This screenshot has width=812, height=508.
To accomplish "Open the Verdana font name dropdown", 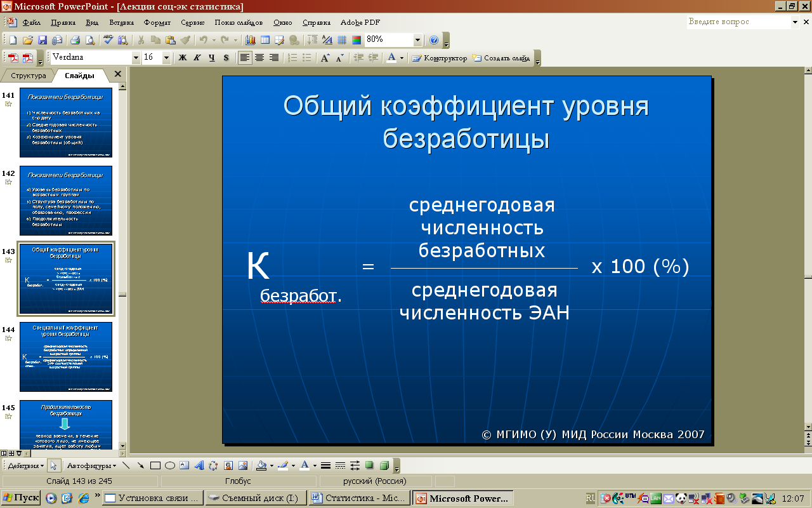I will click(x=136, y=58).
